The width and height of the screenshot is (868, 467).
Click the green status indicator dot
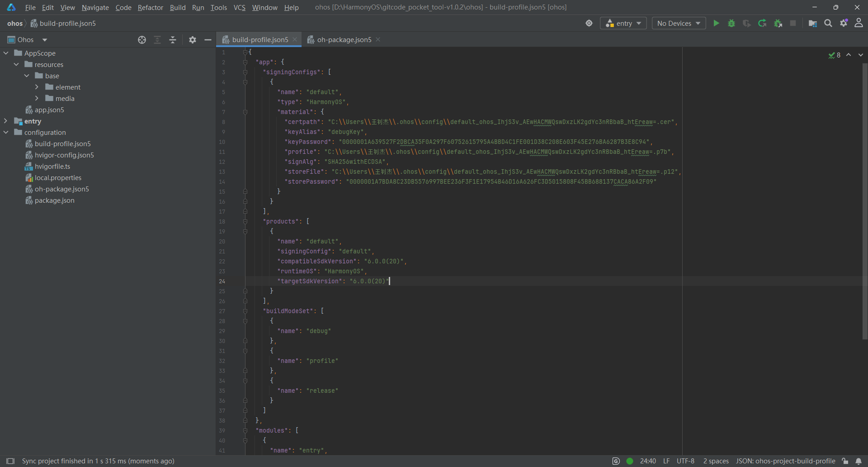point(630,461)
